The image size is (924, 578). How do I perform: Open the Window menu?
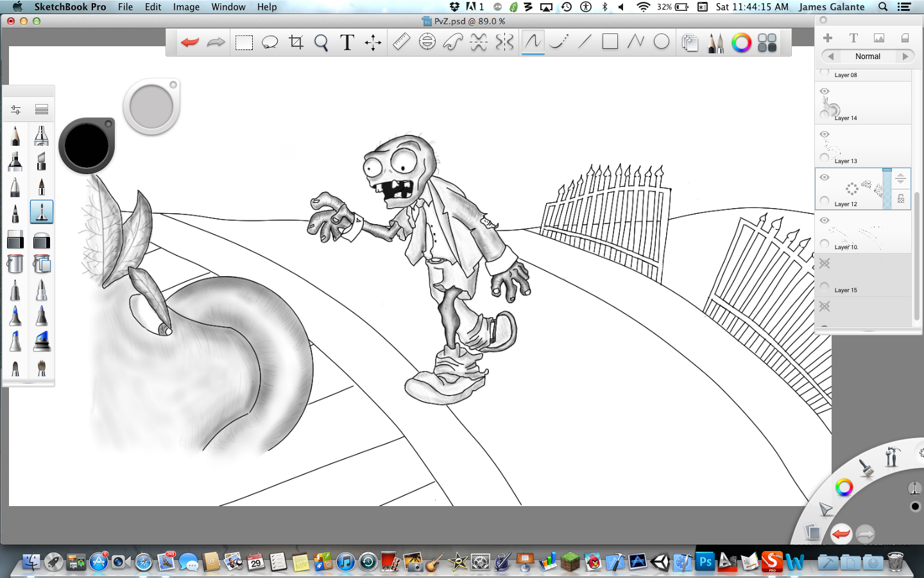(x=228, y=6)
